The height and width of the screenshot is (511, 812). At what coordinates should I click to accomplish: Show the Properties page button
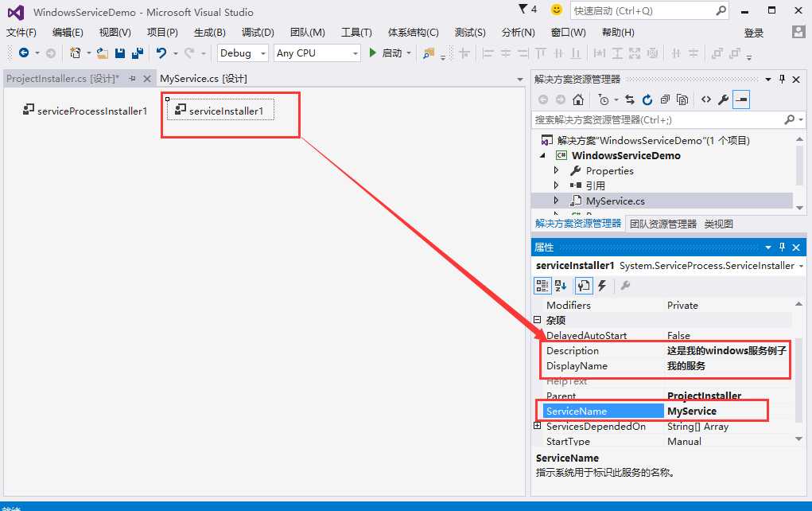pos(584,286)
